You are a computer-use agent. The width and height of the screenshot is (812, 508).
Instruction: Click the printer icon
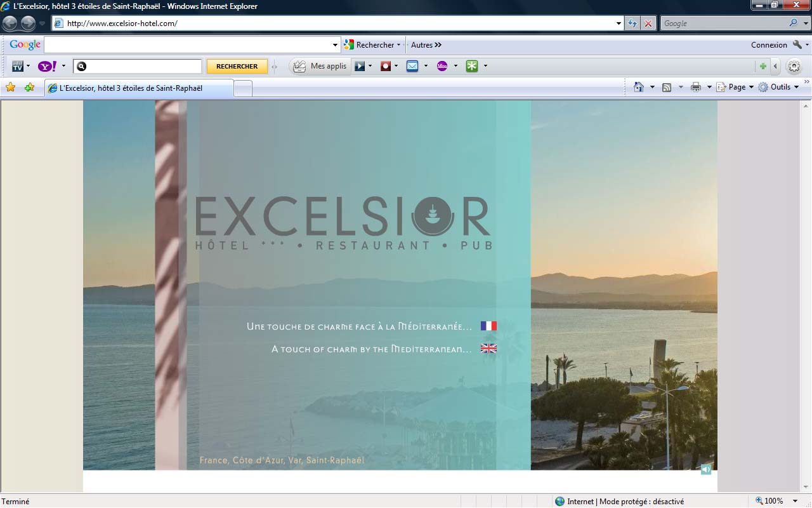point(696,87)
